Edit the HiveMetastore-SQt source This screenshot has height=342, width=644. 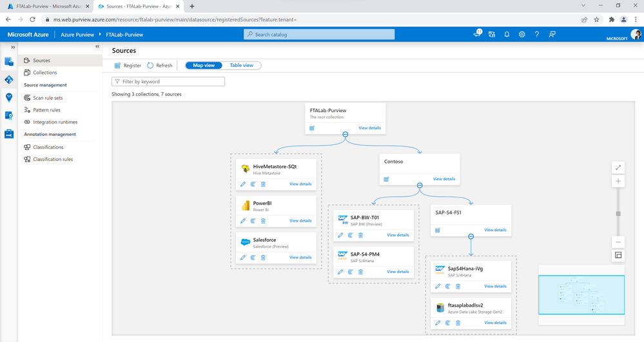click(x=243, y=184)
